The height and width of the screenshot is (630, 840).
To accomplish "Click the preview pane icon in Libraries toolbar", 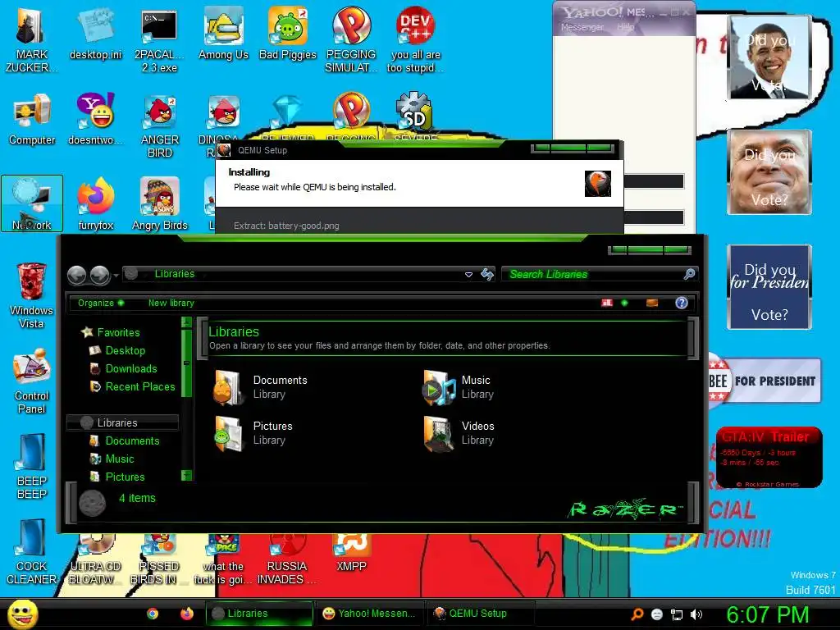I will 652,304.
